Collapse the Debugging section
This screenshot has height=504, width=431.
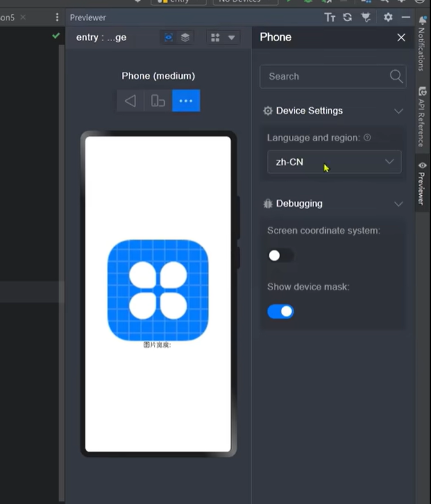point(398,204)
